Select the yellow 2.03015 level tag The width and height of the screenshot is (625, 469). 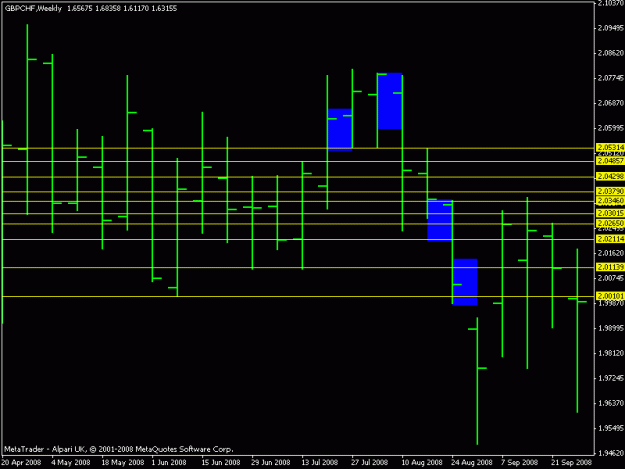pos(610,214)
